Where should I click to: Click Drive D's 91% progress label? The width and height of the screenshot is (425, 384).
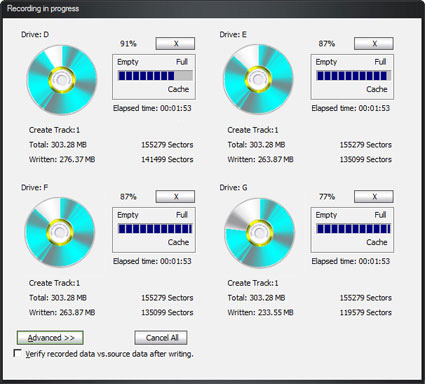coord(128,44)
